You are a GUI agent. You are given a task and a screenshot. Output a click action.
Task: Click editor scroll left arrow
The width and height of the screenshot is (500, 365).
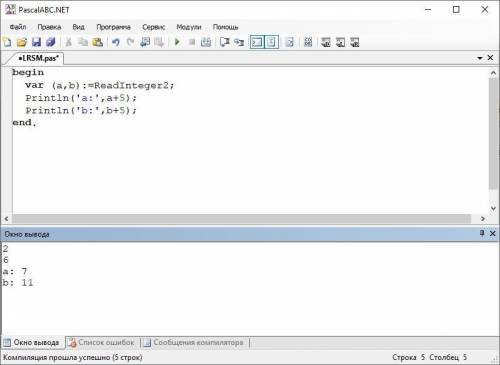click(6, 219)
